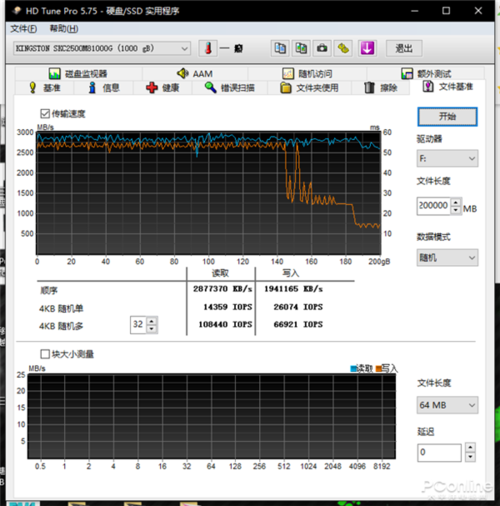This screenshot has width=500, height=506.
Task: Click the 66921 IOPS write value
Action: [x=298, y=324]
